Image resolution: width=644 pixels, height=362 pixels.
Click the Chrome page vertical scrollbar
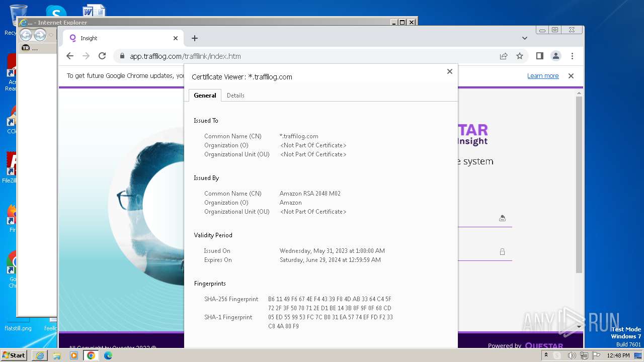coord(579,185)
